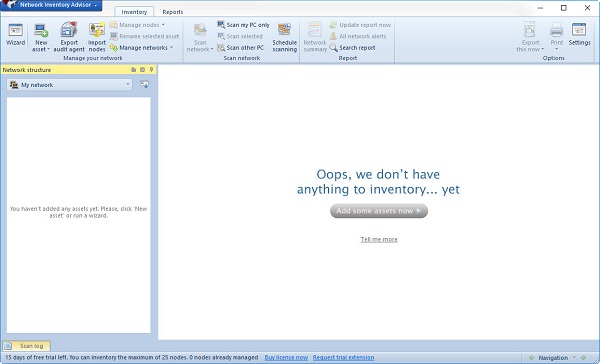Screen dimensions: 600x364
Task: Click Scan my PC only
Action: (x=243, y=25)
